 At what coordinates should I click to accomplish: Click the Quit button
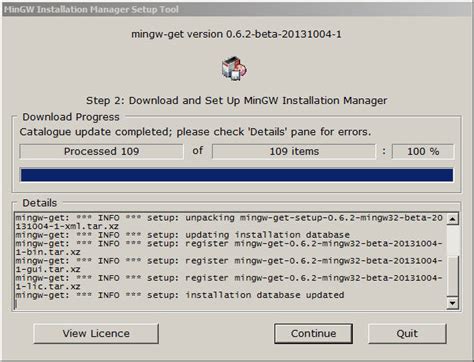(407, 333)
